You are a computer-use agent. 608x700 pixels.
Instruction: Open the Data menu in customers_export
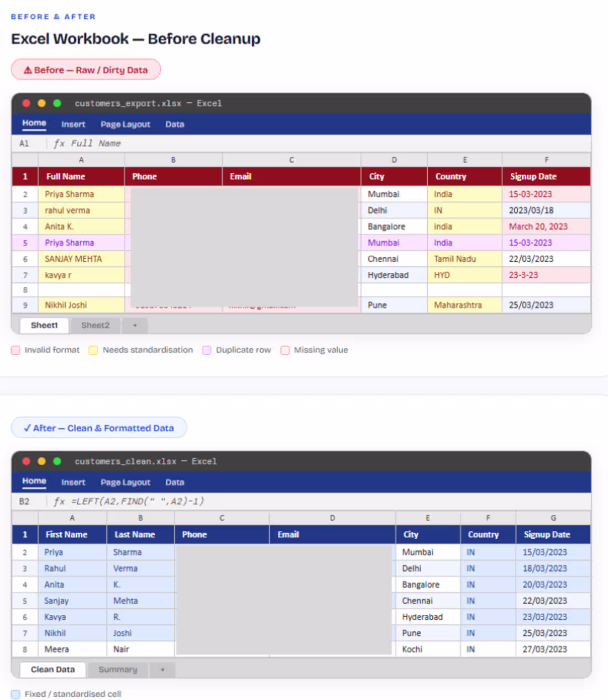175,124
